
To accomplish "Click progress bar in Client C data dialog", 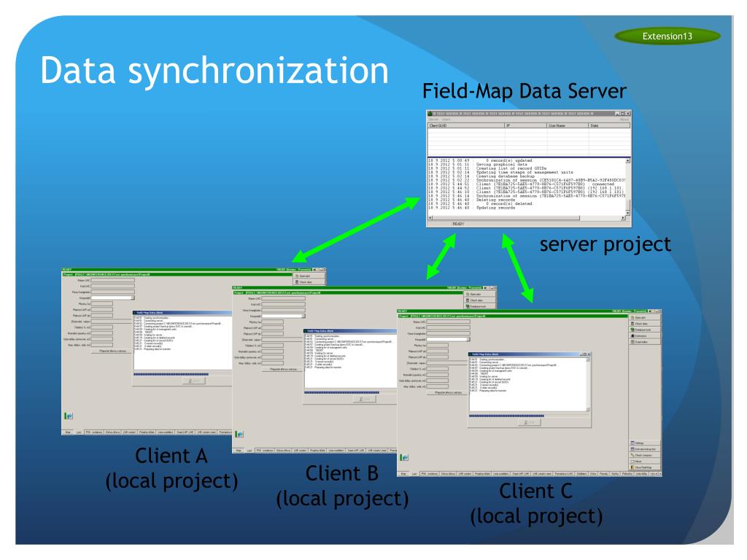I will click(529, 416).
